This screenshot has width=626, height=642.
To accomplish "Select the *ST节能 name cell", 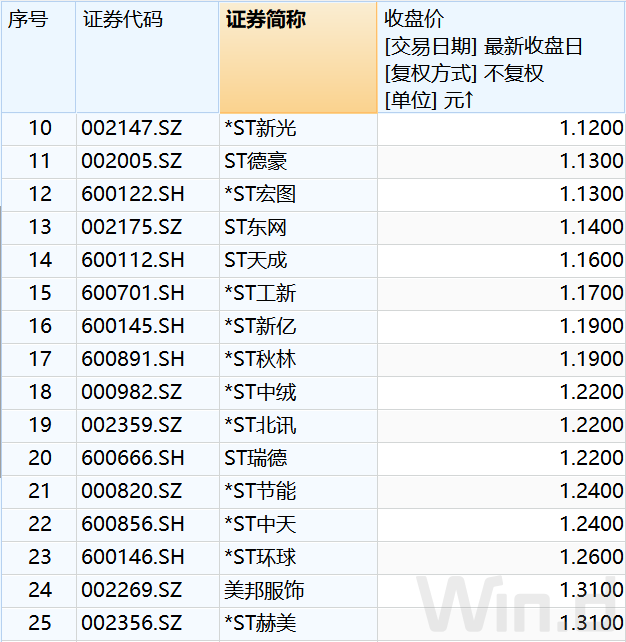I will coord(298,491).
